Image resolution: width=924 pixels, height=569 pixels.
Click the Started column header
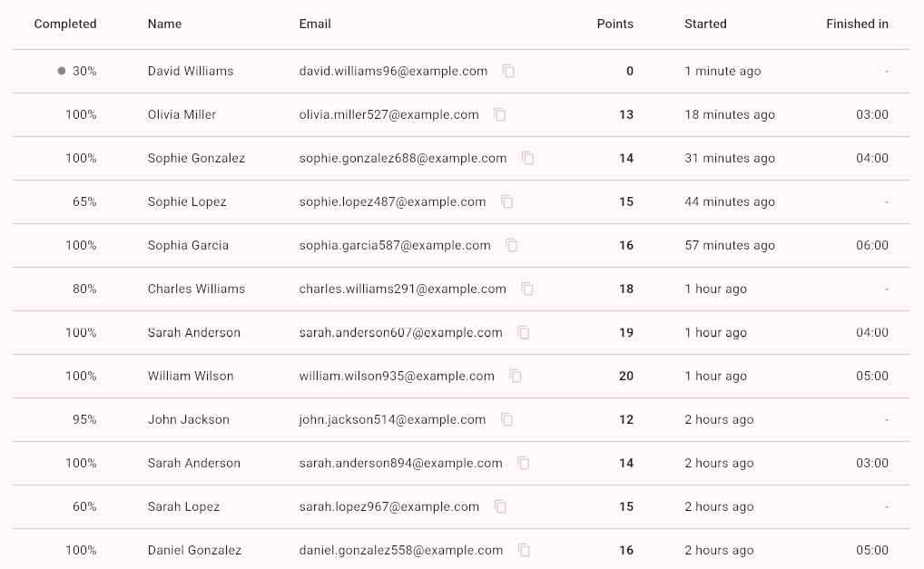pos(705,25)
